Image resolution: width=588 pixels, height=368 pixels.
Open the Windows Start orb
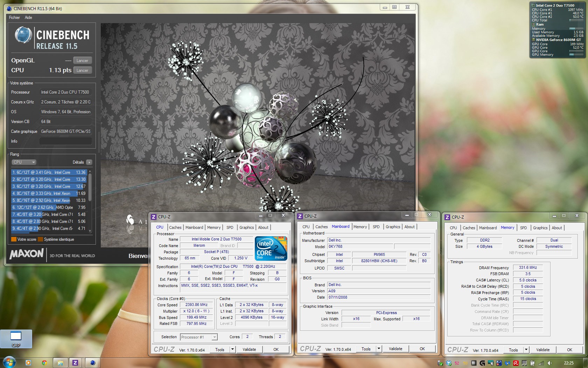point(9,362)
